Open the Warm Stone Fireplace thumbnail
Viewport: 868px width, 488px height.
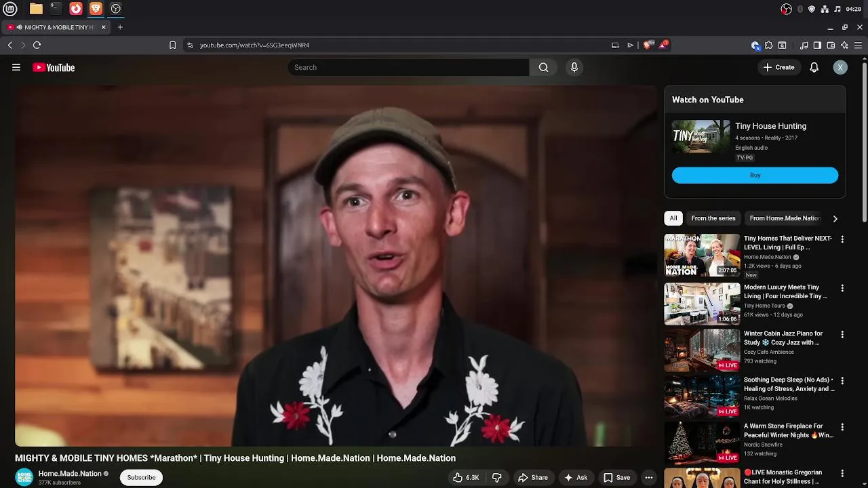pyautogui.click(x=702, y=443)
